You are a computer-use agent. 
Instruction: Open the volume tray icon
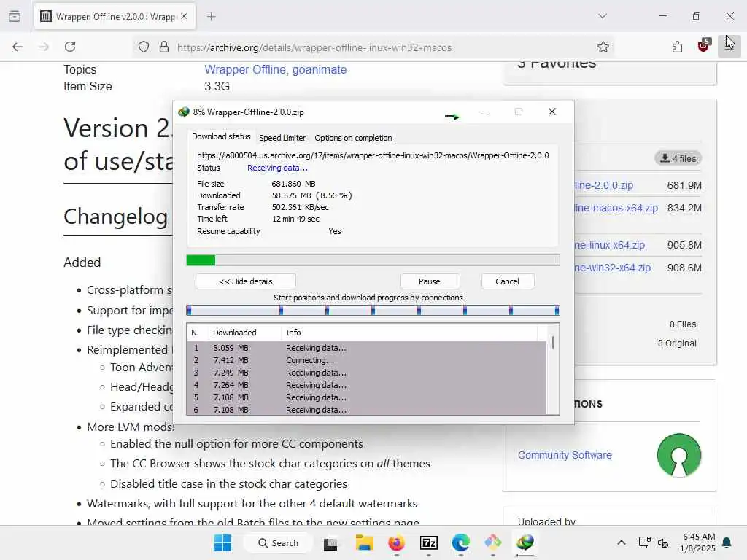click(x=662, y=542)
